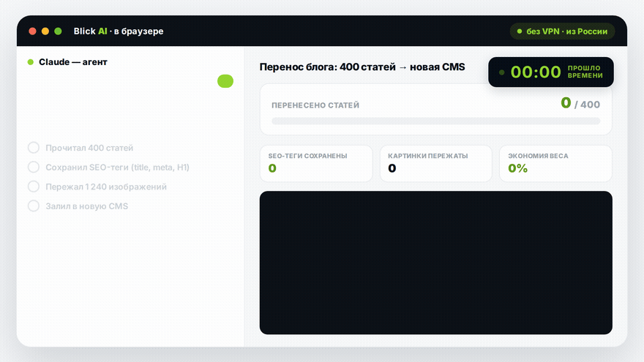
Task: Check the circle for Сохранил SEO-теги
Action: (34, 167)
